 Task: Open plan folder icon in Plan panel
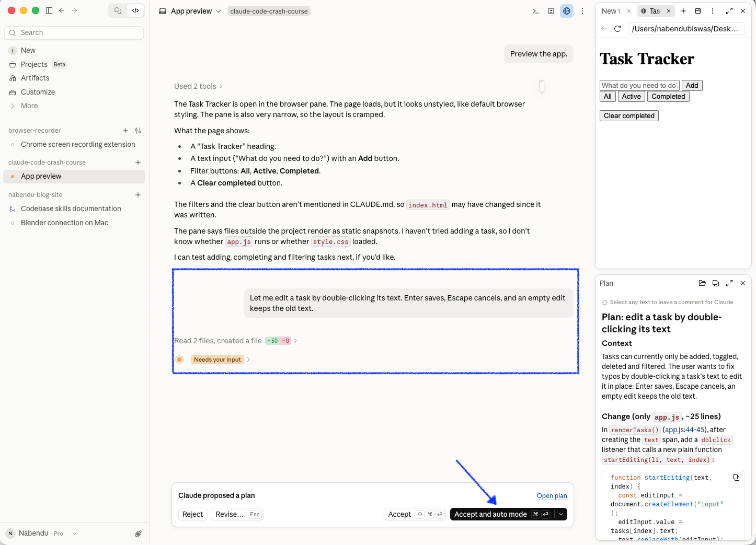pyautogui.click(x=702, y=283)
